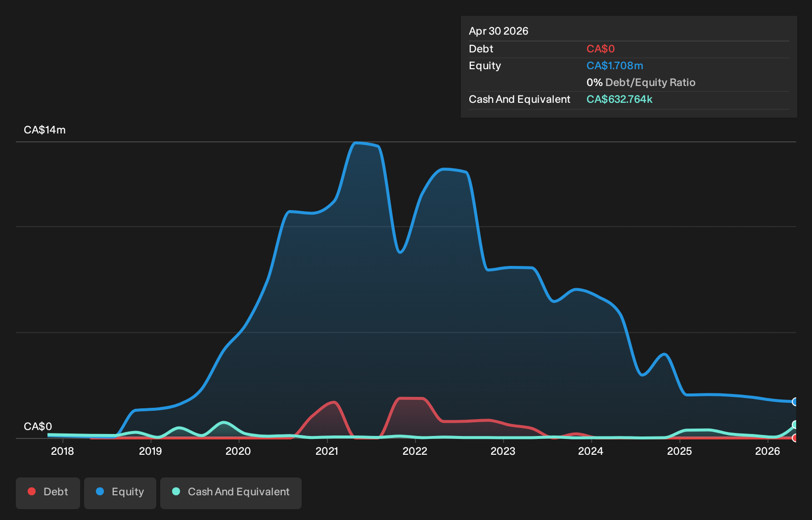Click the CA$0 y-axis label
Screen dimensions: 812x520
click(x=38, y=427)
